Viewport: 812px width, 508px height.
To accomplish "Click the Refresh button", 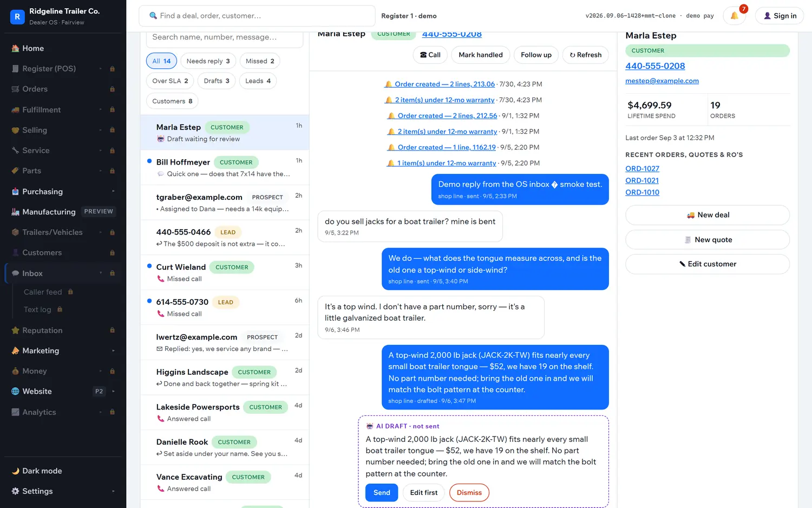I will point(585,55).
